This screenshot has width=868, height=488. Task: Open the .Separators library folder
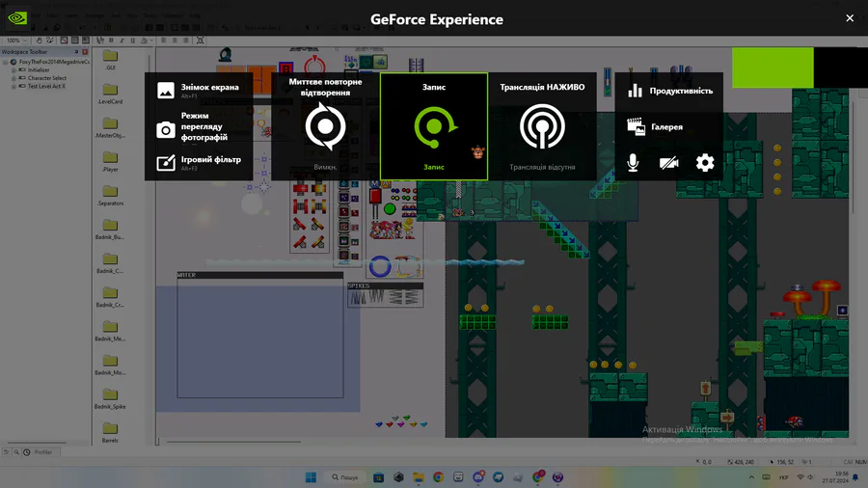coord(110,196)
